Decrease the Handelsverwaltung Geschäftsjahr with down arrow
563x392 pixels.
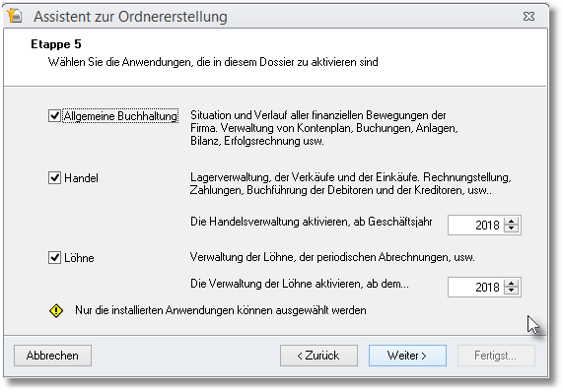click(512, 229)
